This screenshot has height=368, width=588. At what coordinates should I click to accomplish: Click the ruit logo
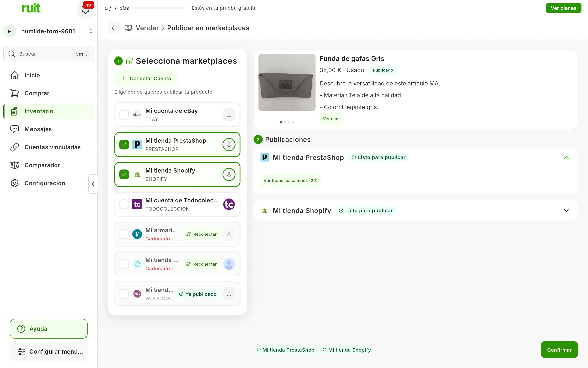click(31, 8)
